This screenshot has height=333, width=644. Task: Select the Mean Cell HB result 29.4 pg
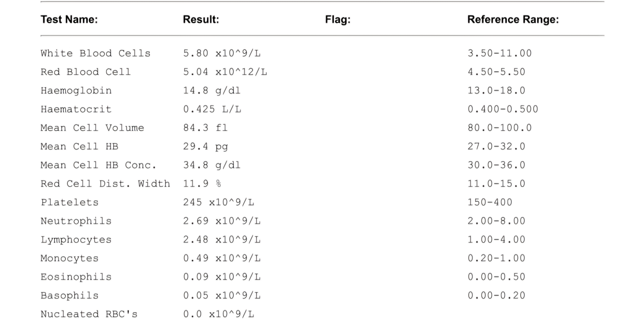pyautogui.click(x=206, y=147)
